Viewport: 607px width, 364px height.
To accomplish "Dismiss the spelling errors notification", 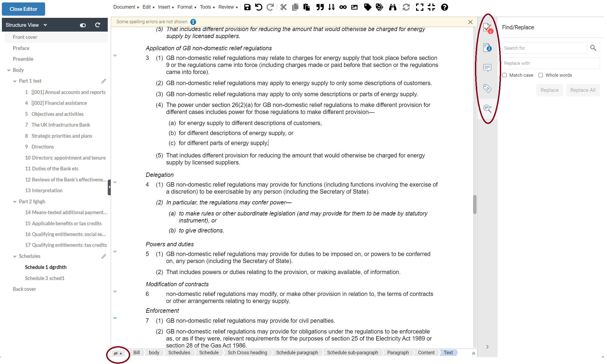I will (x=470, y=22).
